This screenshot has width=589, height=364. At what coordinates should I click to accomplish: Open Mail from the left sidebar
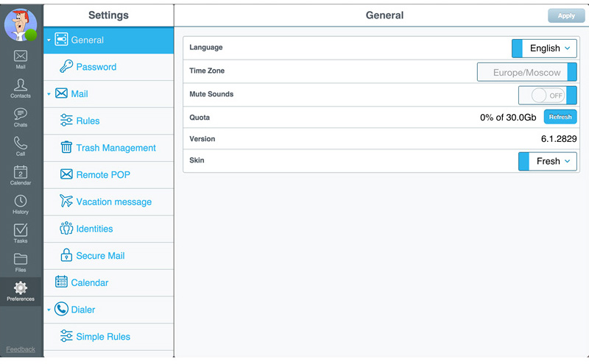(21, 59)
